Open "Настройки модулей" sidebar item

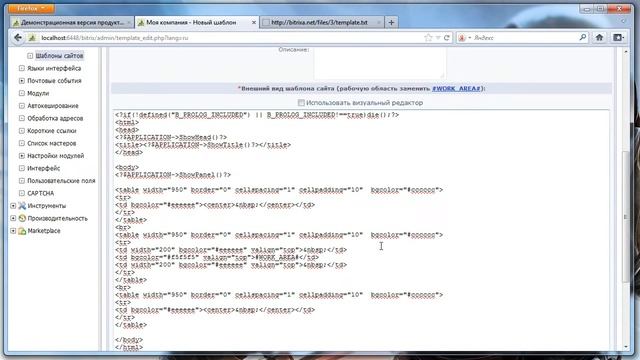tap(56, 156)
